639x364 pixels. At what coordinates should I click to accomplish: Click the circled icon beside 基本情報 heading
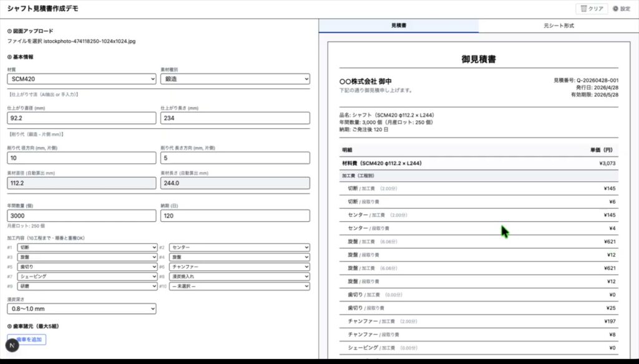click(x=9, y=57)
